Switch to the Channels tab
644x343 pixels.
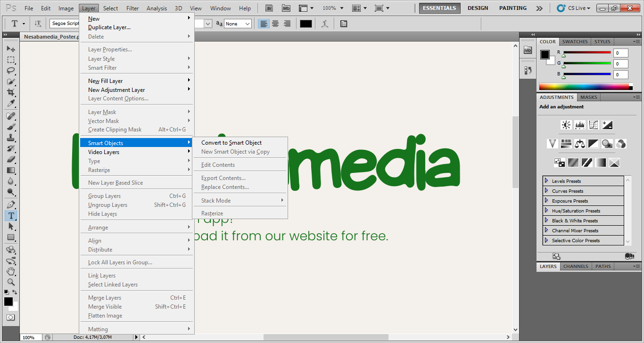tap(576, 266)
